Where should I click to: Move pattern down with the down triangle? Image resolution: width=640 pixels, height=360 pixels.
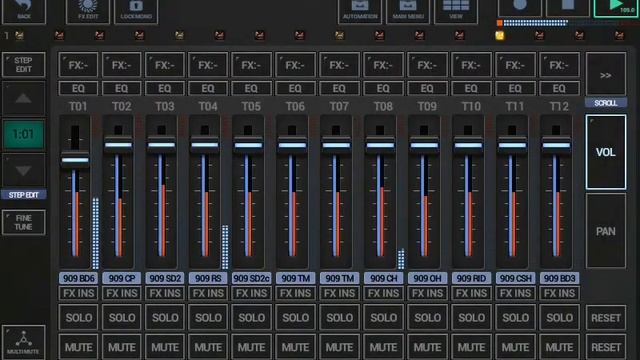pos(24,171)
